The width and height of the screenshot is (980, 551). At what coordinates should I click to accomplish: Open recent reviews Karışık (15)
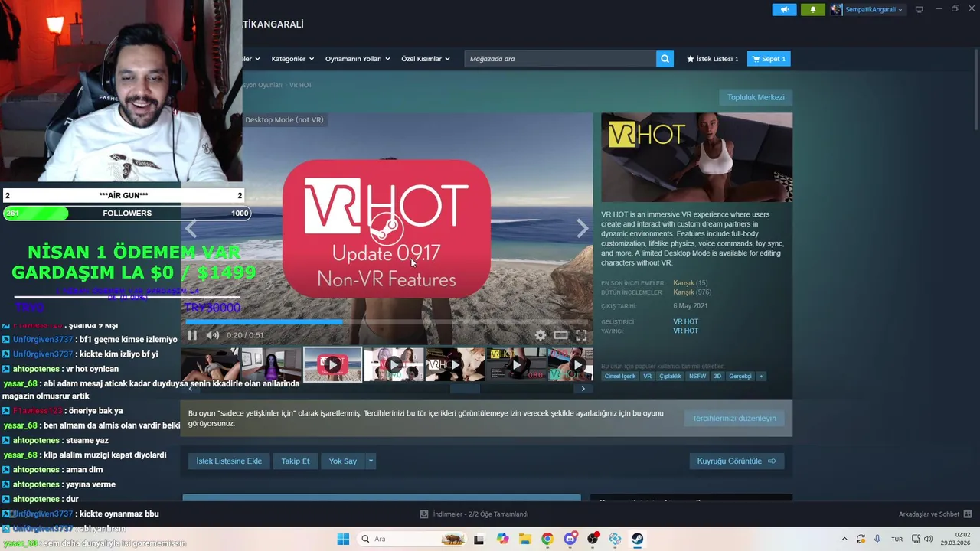click(x=690, y=283)
